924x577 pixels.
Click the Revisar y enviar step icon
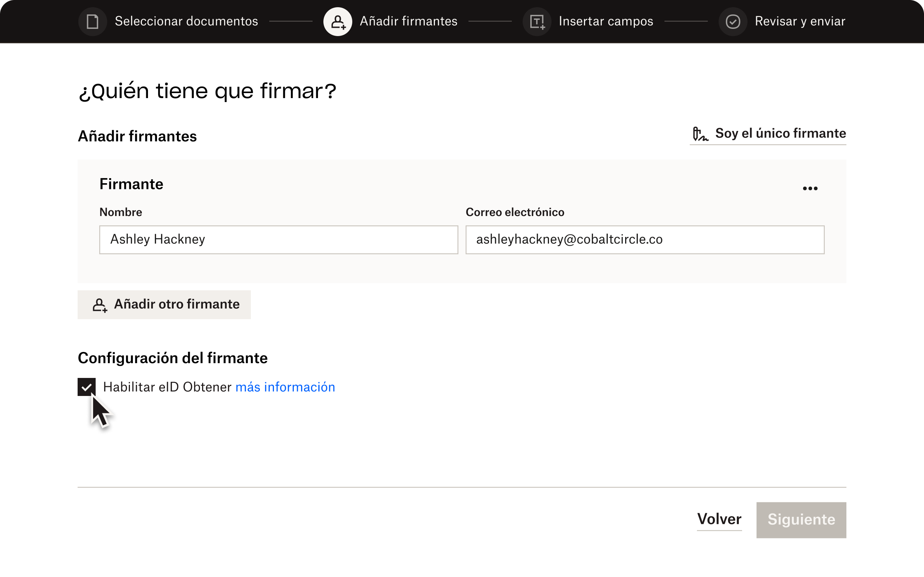(x=732, y=21)
